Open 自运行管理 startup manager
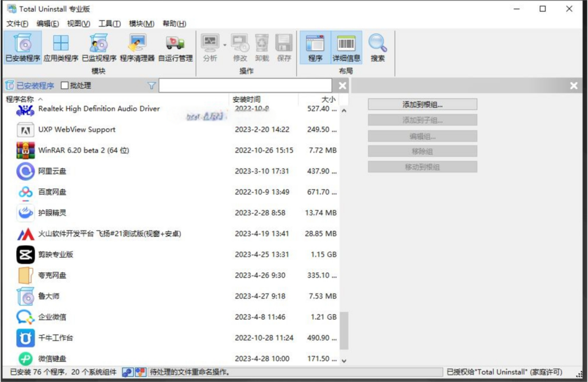Screen dimensions: 588x382 coord(175,48)
